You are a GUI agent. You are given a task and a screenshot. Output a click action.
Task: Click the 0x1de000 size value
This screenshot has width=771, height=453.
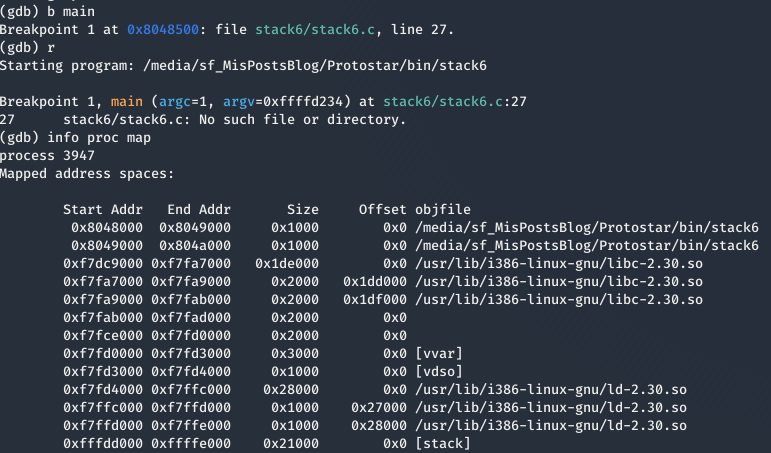(287, 264)
